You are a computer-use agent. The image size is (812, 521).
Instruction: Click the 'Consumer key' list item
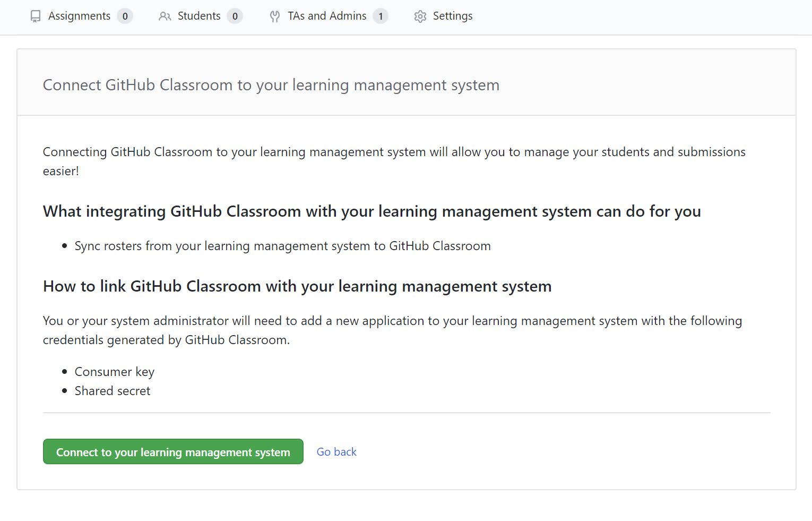[x=114, y=372]
